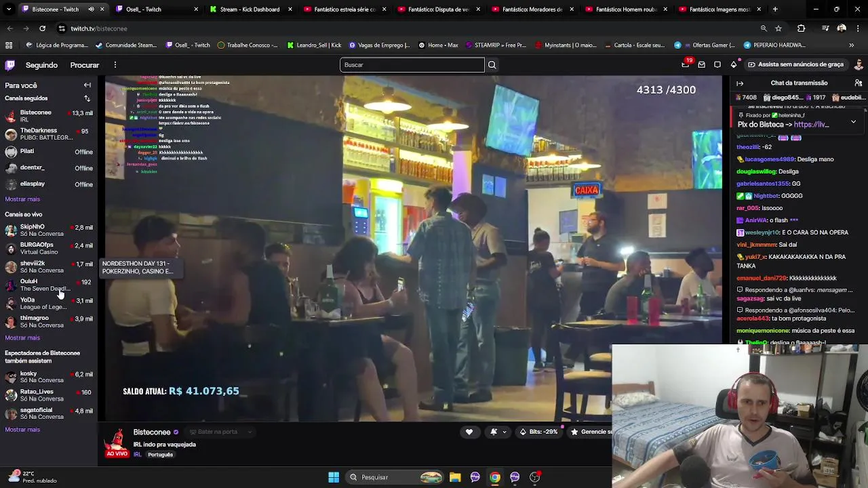Open the IRL category link

[137, 455]
